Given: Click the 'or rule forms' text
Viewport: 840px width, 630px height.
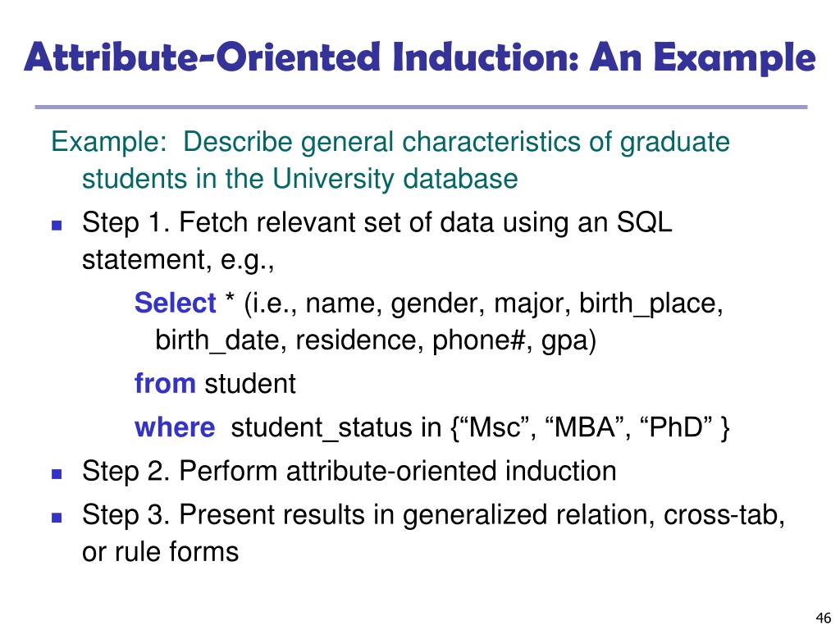Looking at the screenshot, I should tap(161, 551).
